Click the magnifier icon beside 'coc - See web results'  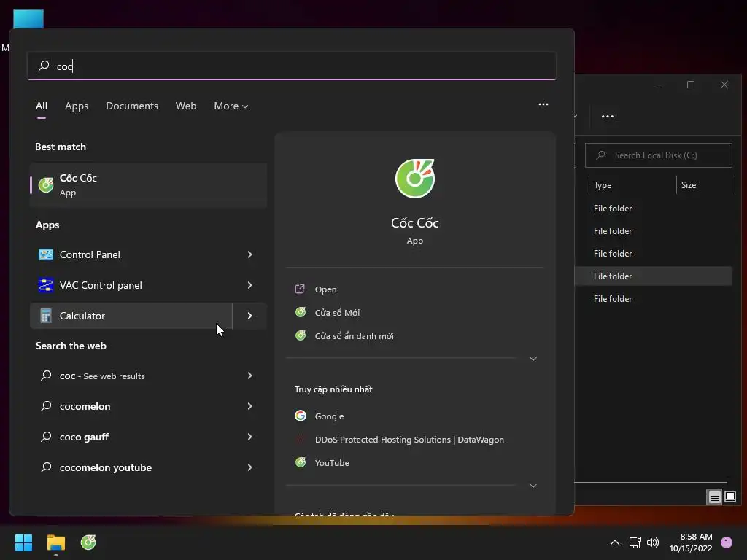click(46, 376)
